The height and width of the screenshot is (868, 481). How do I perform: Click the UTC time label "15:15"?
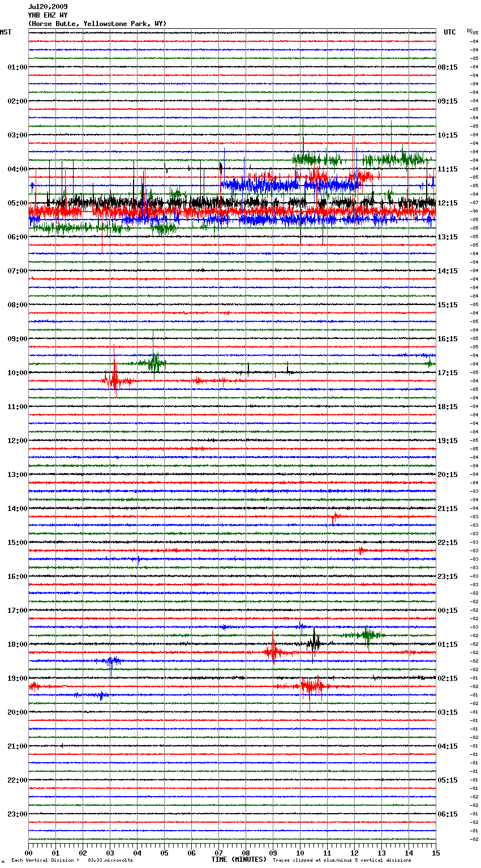click(448, 305)
